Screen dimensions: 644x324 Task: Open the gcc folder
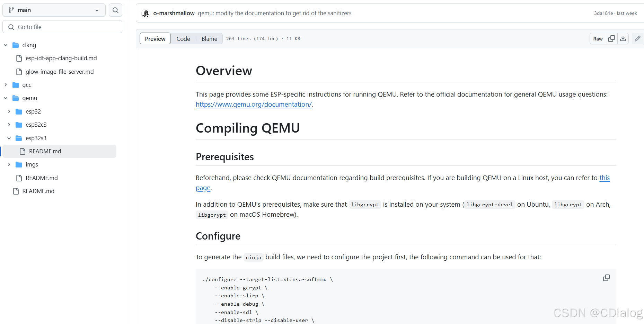click(27, 85)
